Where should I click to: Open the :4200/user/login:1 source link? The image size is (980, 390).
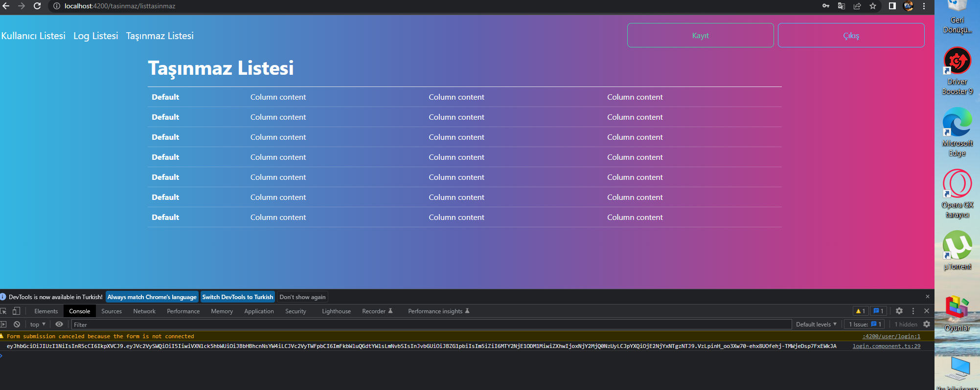point(891,336)
